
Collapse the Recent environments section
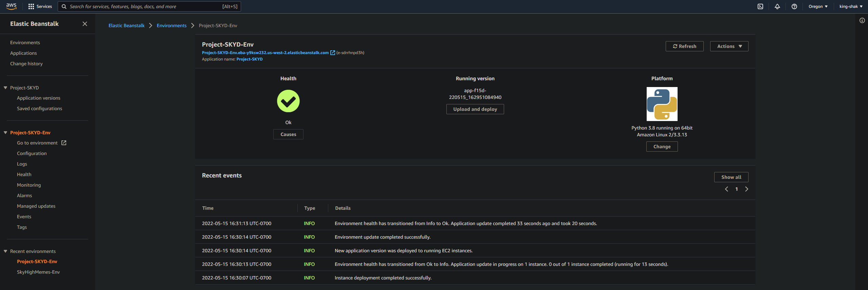(5, 251)
